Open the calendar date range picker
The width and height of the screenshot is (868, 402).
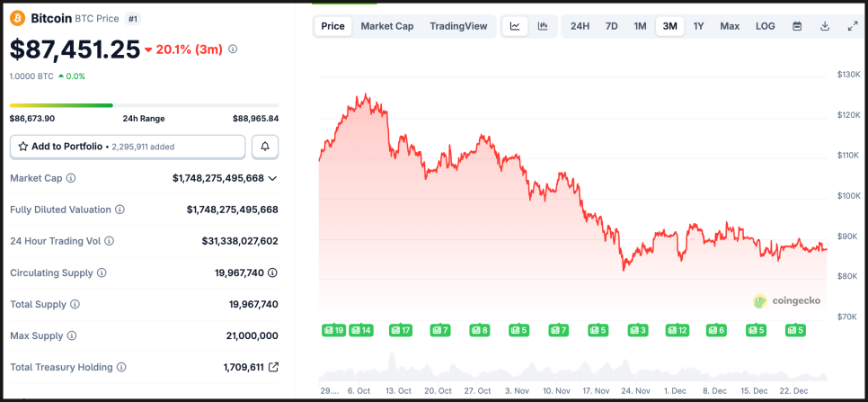pyautogui.click(x=797, y=26)
